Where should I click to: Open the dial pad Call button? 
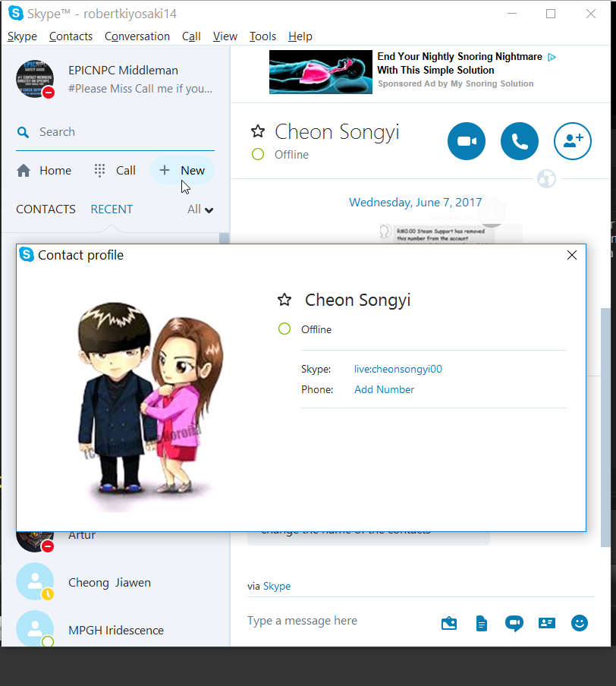click(x=115, y=170)
